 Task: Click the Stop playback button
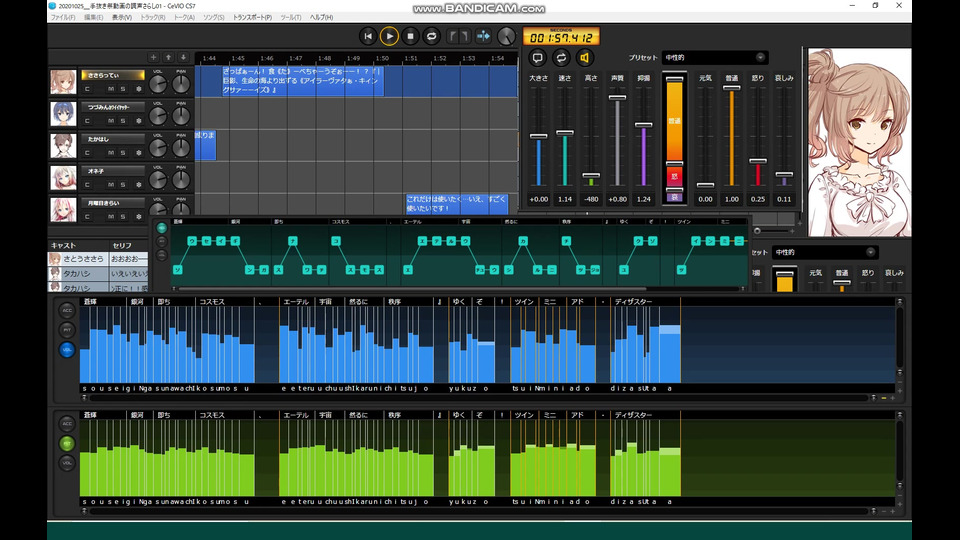410,36
